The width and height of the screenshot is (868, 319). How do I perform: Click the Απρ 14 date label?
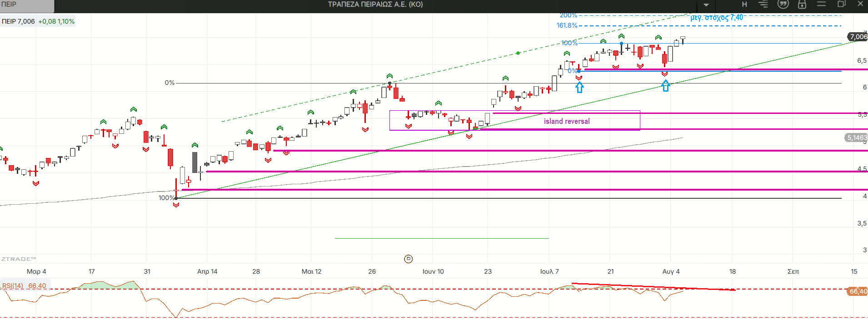[x=207, y=271]
